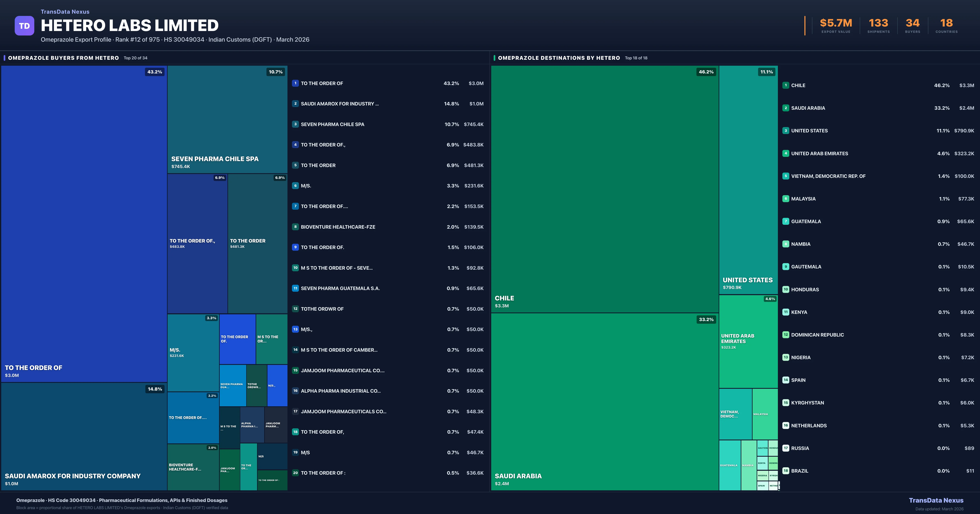Select badge 14 next to SPAIN
The width and height of the screenshot is (980, 514).
coord(786,380)
